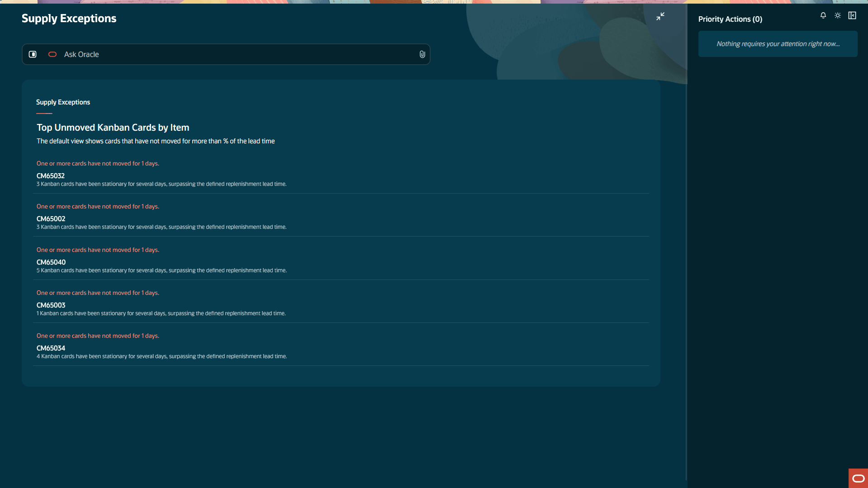
Task: Open item CM65032
Action: point(51,176)
